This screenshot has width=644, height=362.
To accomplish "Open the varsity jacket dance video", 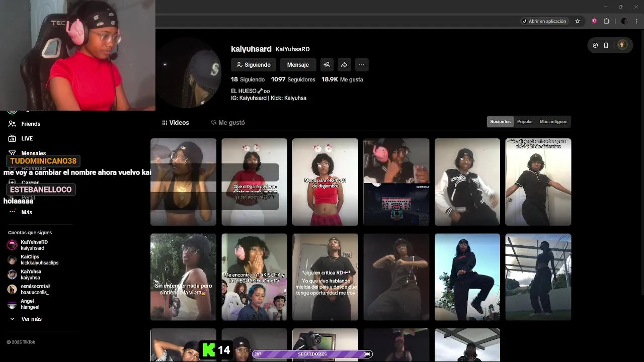I will [467, 182].
